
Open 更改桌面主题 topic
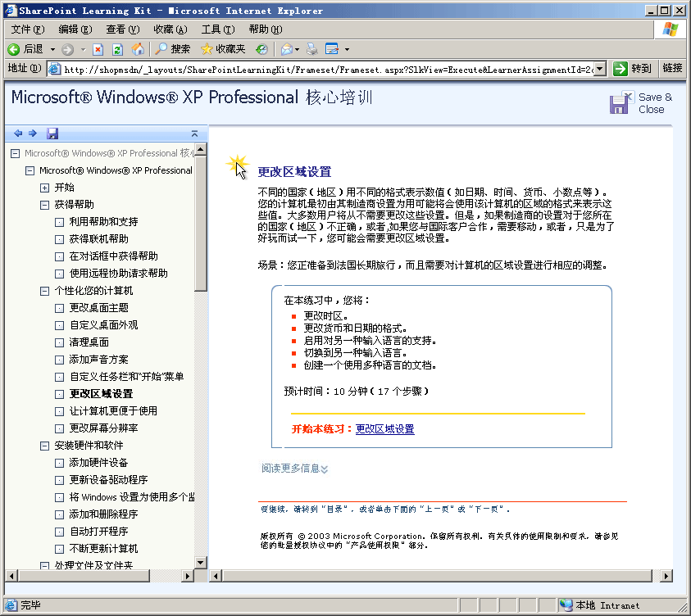click(98, 308)
